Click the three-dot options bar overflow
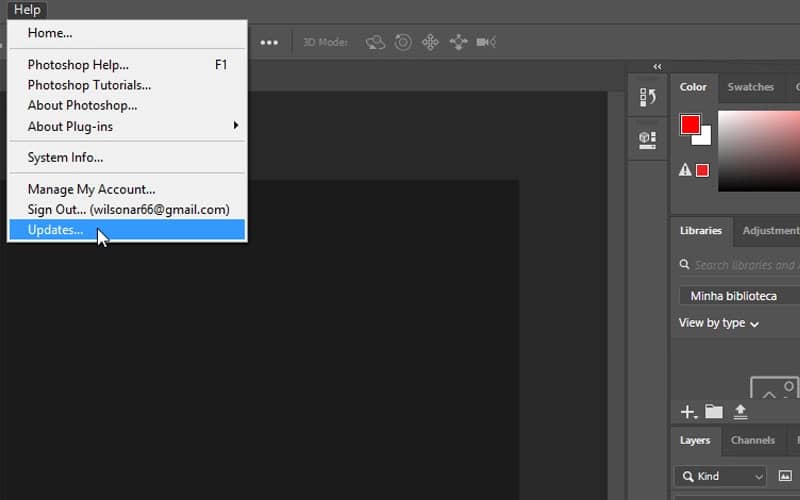The height and width of the screenshot is (500, 800). click(269, 42)
